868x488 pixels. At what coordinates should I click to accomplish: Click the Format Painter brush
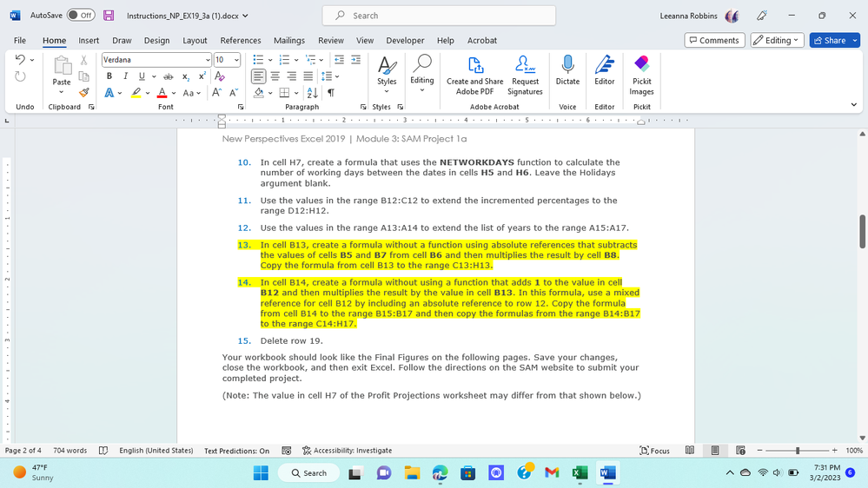point(83,92)
